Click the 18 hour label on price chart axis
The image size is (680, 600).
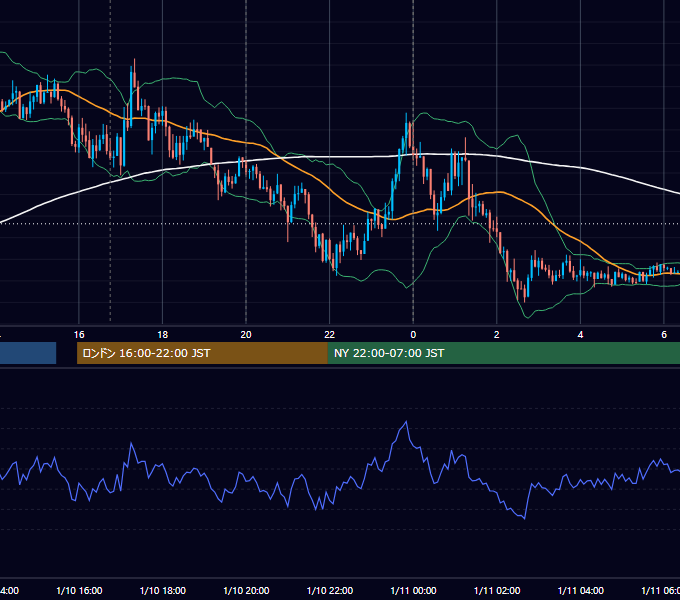162,335
